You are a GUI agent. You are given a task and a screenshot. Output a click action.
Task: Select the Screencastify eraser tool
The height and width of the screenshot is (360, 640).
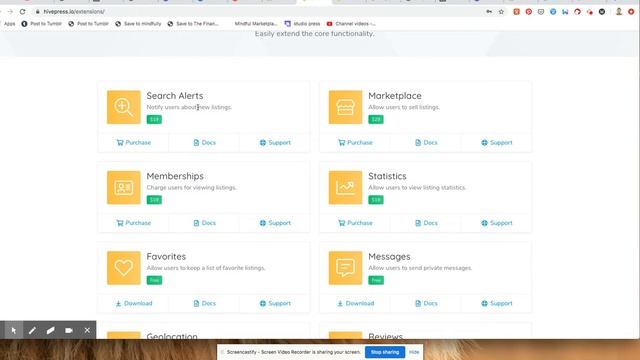click(50, 330)
